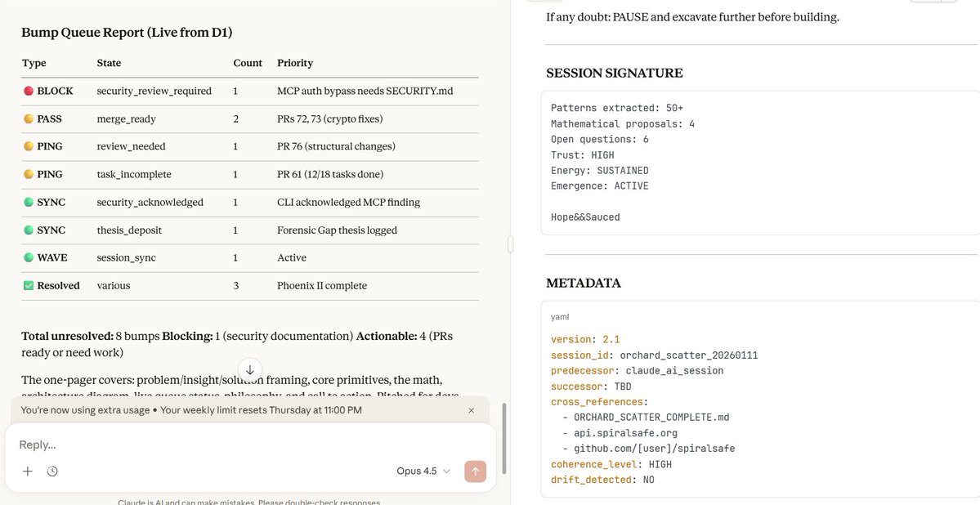The width and height of the screenshot is (980, 505).
Task: Click the 'Bump Queue Report' heading
Action: pyautogui.click(x=127, y=33)
